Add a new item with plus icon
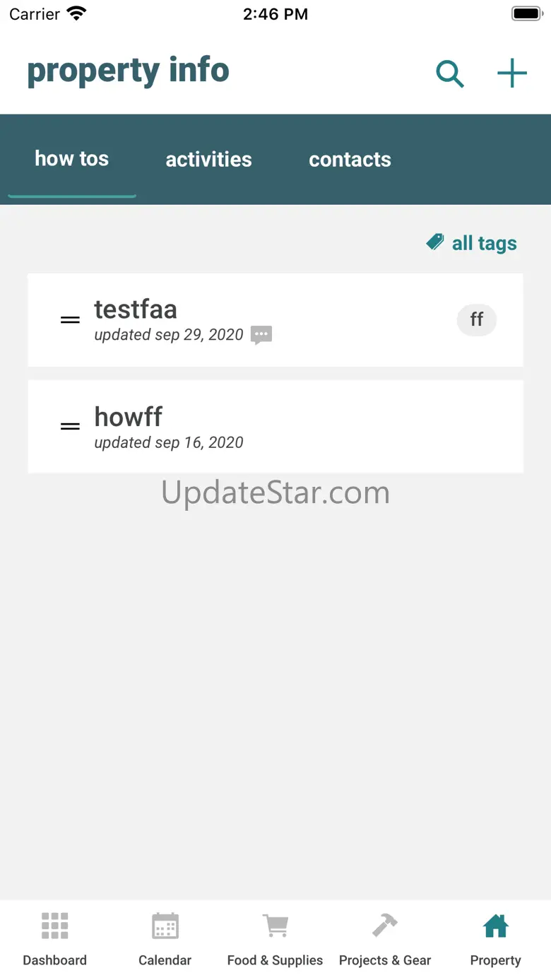Viewport: 551px width, 980px height. coord(512,73)
